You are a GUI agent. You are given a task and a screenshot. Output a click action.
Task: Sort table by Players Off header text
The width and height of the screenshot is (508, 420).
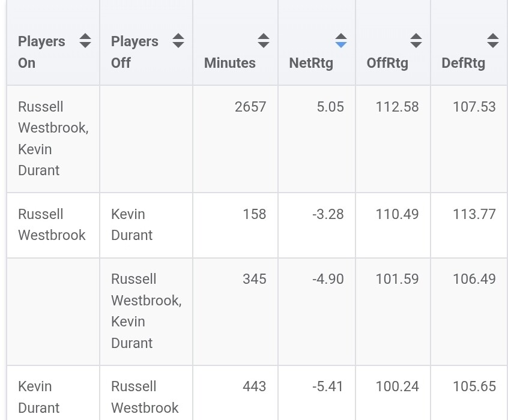click(x=135, y=52)
